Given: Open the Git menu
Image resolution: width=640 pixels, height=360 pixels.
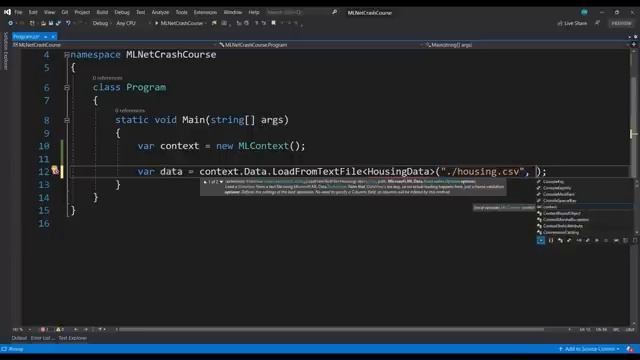Looking at the screenshot, I should [x=65, y=12].
